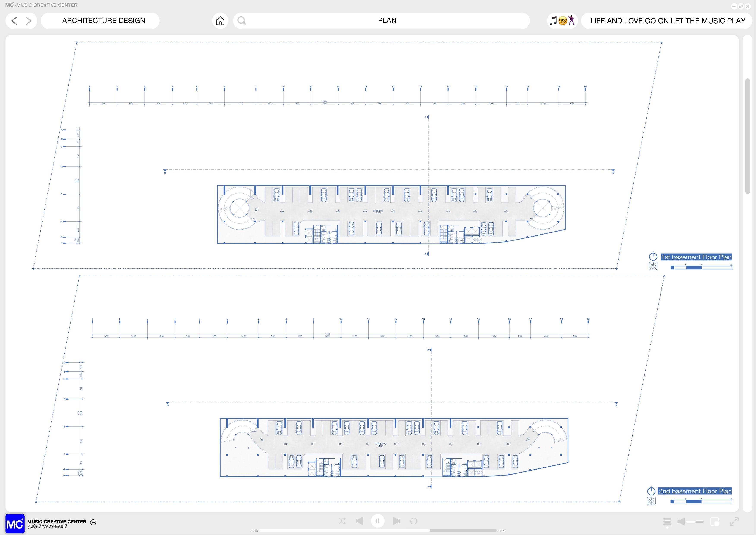
Task: Click the search magnifier icon
Action: point(242,21)
